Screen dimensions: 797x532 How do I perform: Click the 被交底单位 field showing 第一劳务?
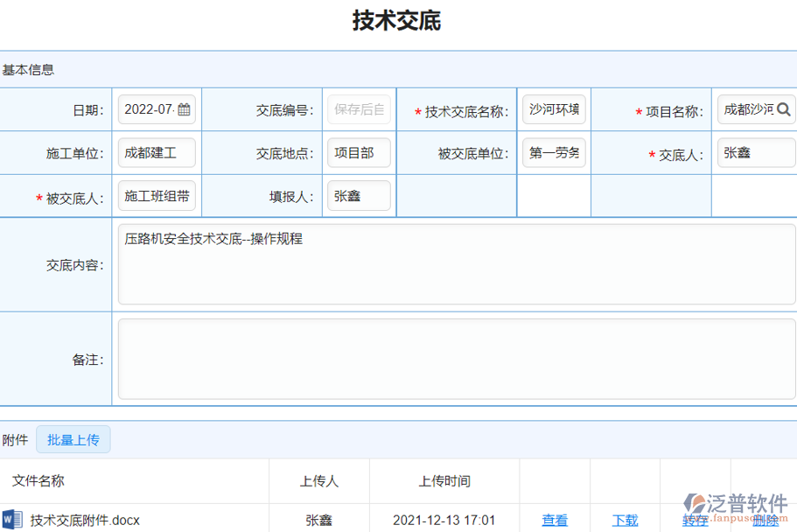(x=553, y=151)
